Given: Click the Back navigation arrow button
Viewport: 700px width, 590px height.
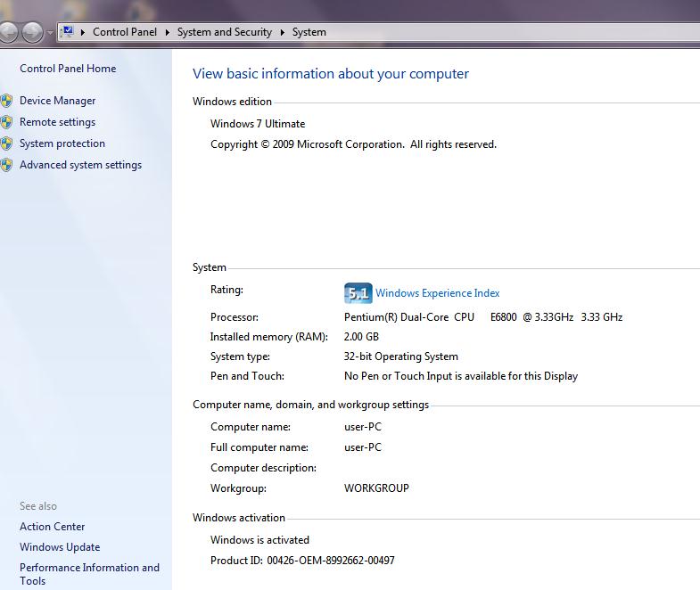Looking at the screenshot, I should point(8,32).
